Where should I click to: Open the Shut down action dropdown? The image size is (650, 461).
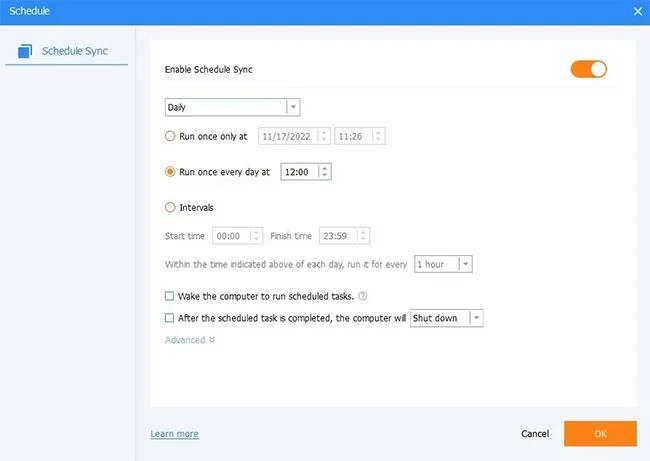click(x=446, y=318)
